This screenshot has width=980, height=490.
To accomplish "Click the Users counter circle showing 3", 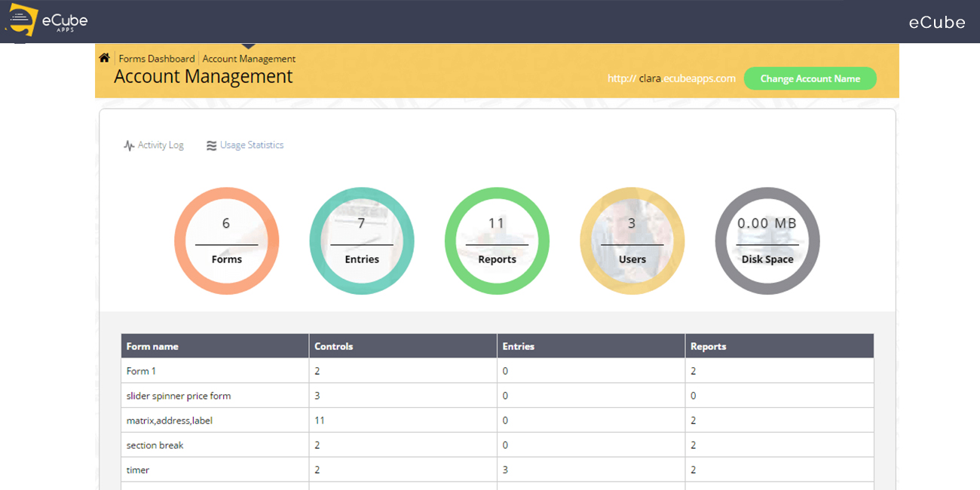I will click(x=632, y=240).
